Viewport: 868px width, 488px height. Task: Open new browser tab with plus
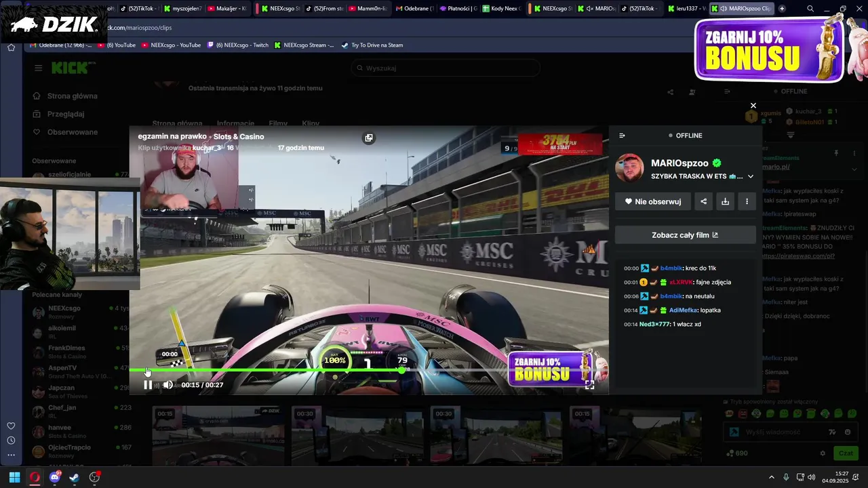tap(782, 8)
